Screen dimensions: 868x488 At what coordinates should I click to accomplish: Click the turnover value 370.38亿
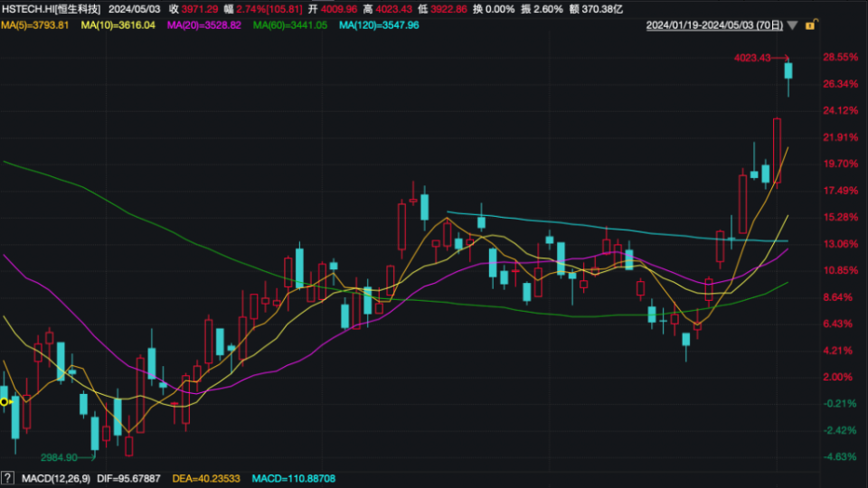[x=602, y=9]
